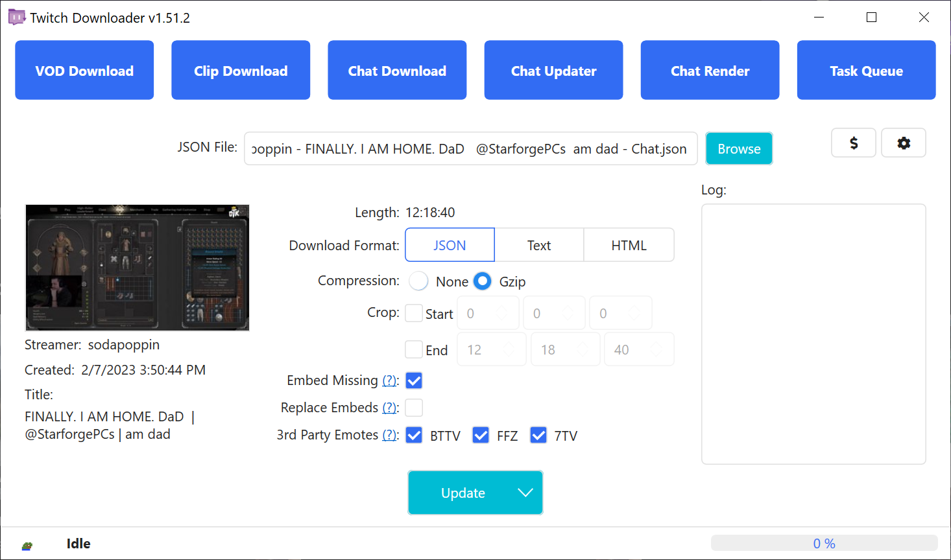Select JSON download format
The width and height of the screenshot is (951, 560).
tap(450, 245)
